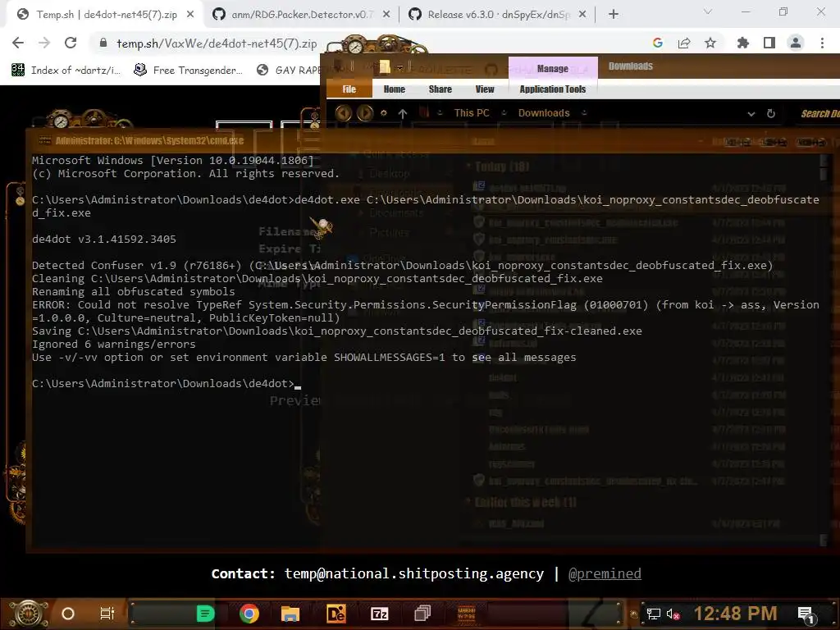Go up one folder in Explorer
This screenshot has width=840, height=630.
pyautogui.click(x=403, y=113)
